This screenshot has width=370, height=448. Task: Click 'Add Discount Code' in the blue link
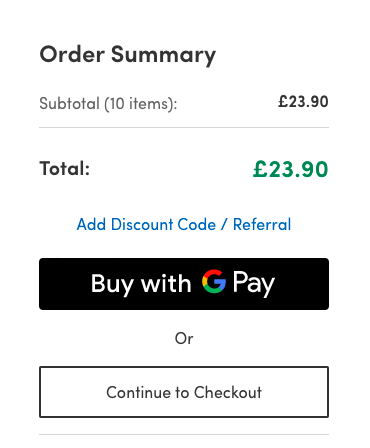[146, 224]
